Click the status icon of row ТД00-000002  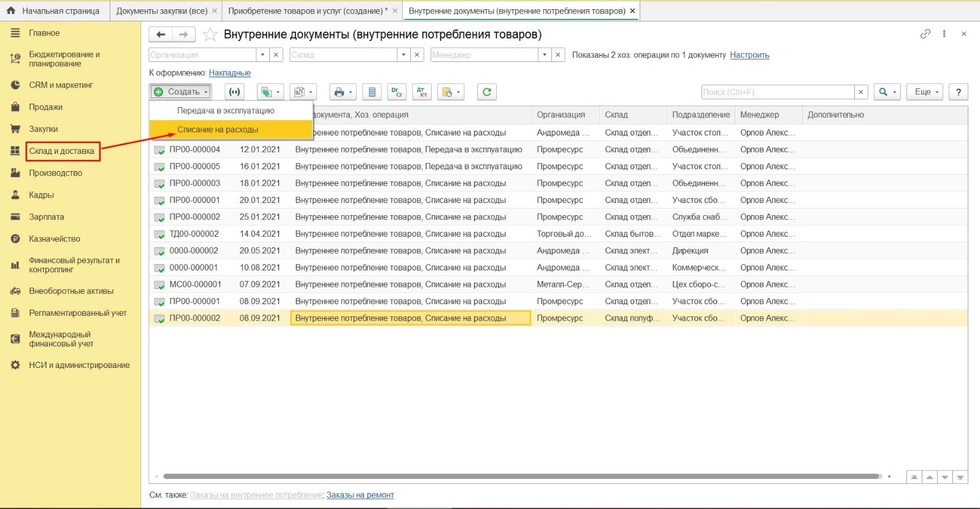coord(159,234)
